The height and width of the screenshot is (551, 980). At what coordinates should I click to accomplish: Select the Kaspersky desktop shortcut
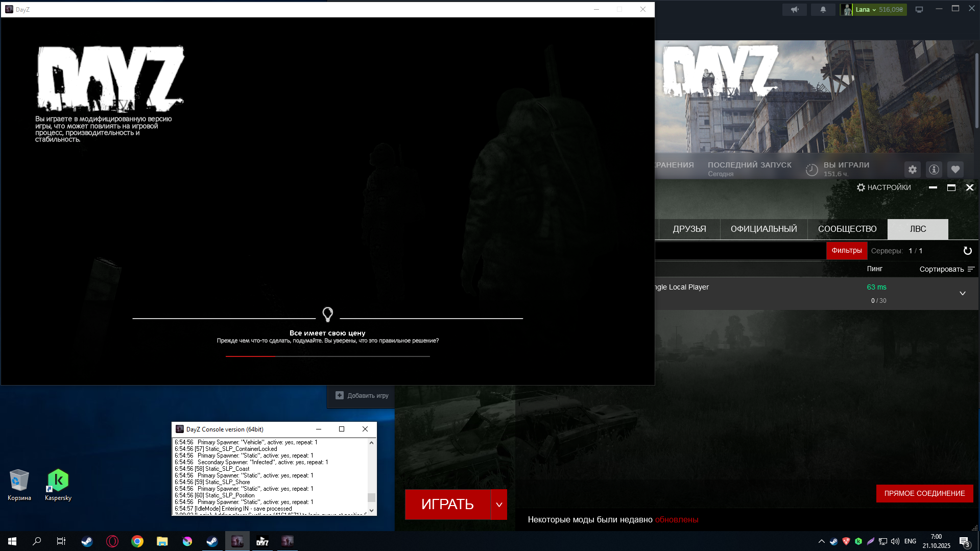click(x=58, y=485)
